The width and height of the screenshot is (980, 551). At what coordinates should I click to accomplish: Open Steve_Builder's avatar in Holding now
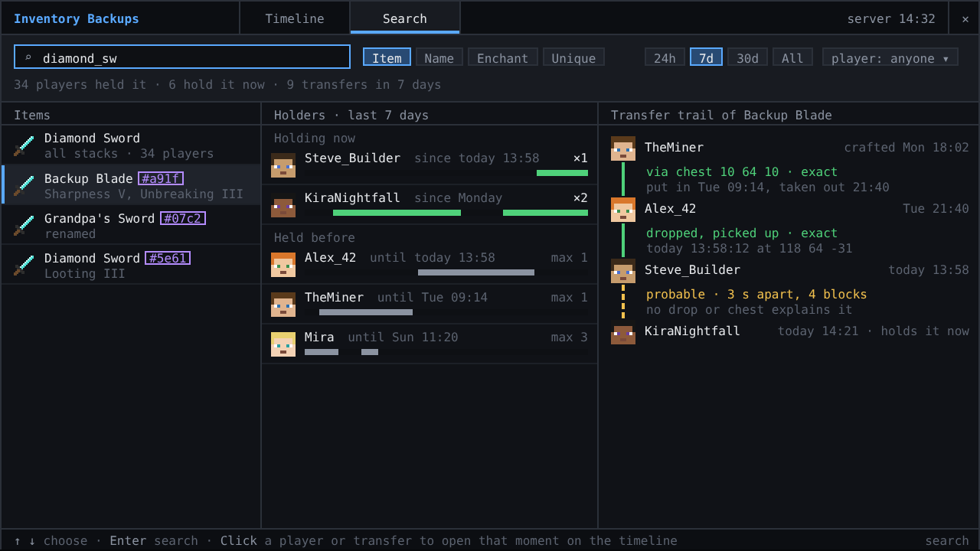click(283, 165)
